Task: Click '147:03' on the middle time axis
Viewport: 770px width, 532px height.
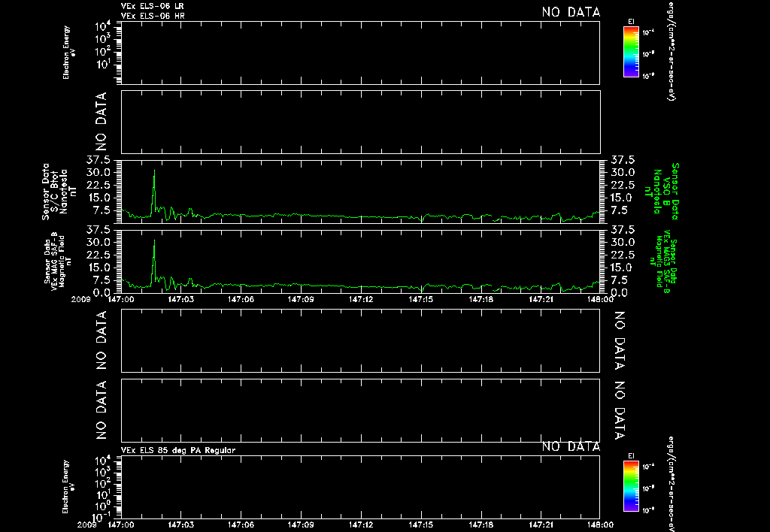Action: 180,299
